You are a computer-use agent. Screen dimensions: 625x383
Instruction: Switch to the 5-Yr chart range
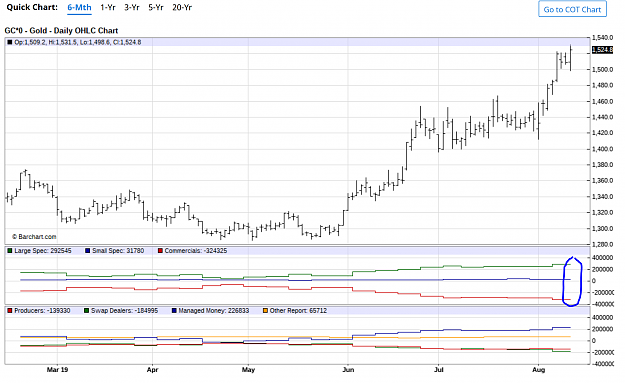156,8
